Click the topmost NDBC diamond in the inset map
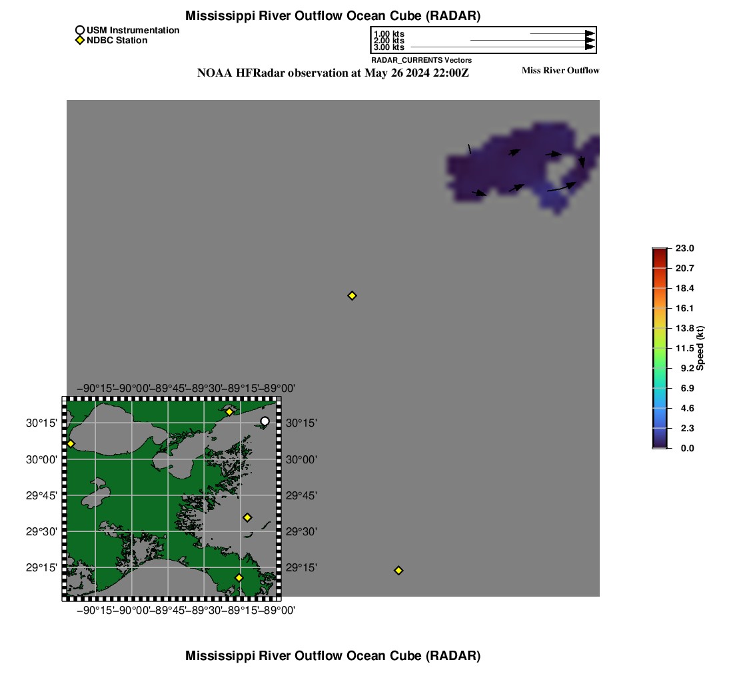The width and height of the screenshot is (733, 700). point(229,412)
